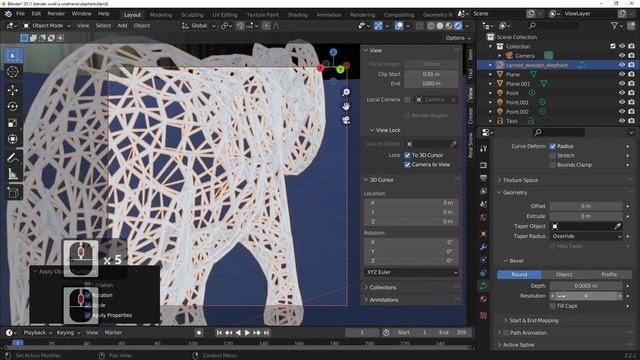
Task: Open the Object Mode dropdown
Action: point(47,26)
